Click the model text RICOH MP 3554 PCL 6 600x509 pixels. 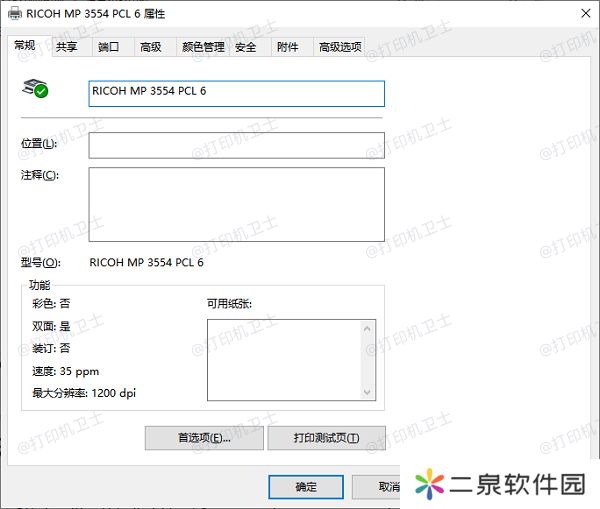pyautogui.click(x=147, y=263)
